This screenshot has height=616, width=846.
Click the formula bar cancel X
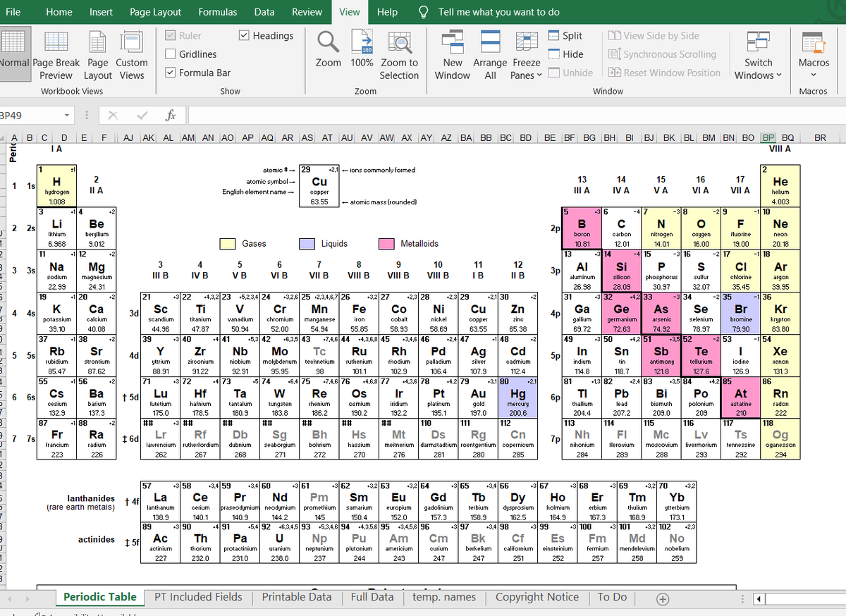pos(113,114)
